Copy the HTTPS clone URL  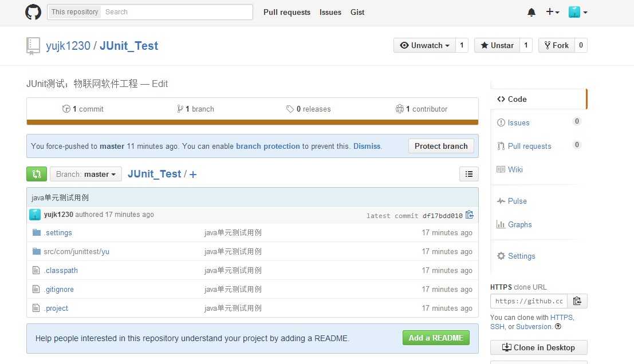pos(577,301)
